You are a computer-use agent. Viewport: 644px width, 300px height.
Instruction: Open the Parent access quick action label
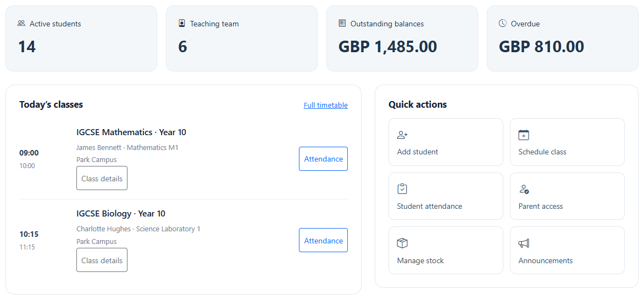tap(541, 206)
